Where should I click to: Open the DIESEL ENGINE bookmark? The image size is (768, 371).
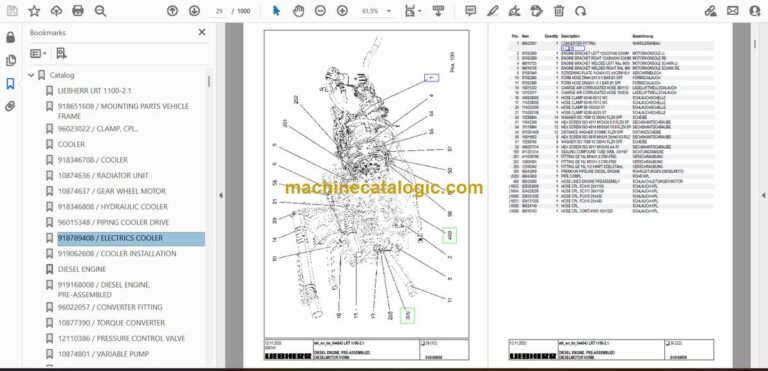tap(82, 270)
